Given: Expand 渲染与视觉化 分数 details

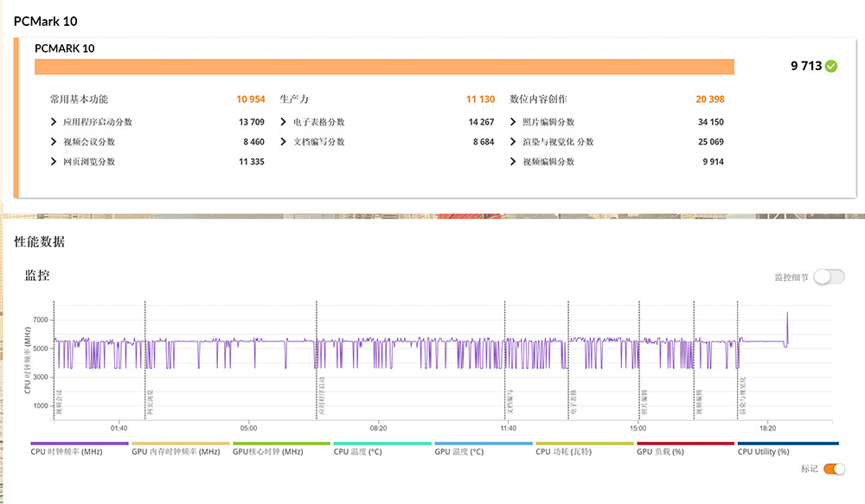Looking at the screenshot, I should click(514, 142).
